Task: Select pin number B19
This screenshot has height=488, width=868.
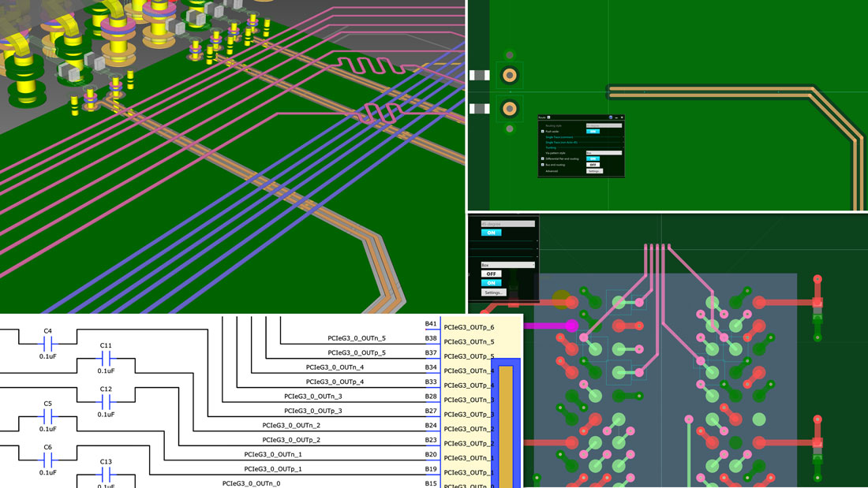Action: pyautogui.click(x=431, y=468)
